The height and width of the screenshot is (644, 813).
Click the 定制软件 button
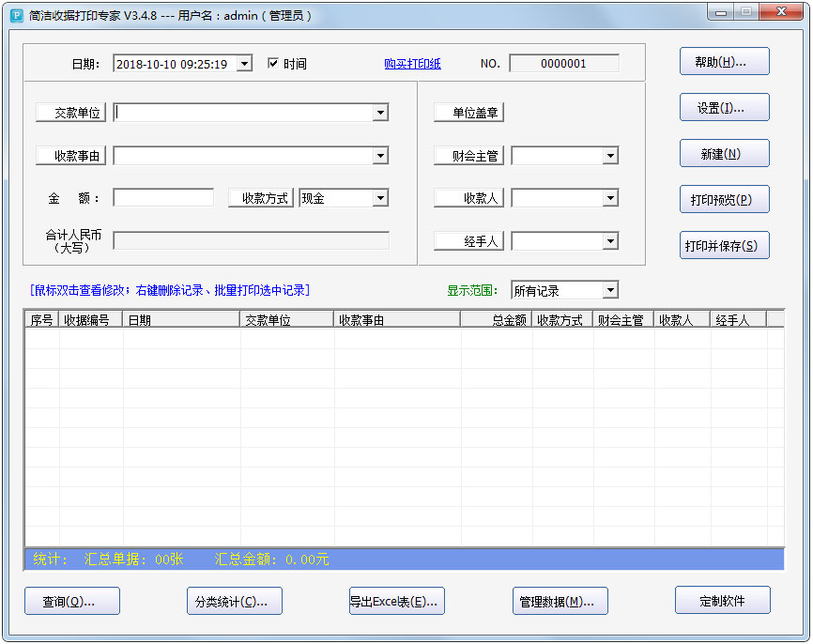tap(723, 601)
